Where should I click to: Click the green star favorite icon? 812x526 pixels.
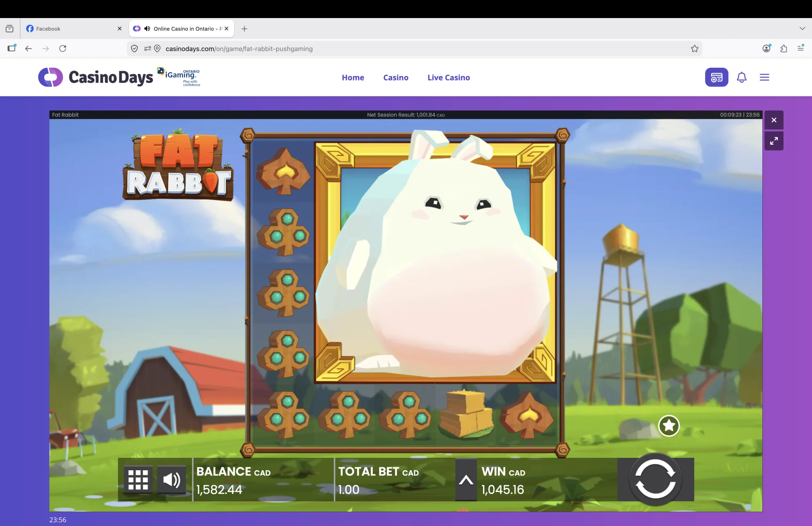[x=669, y=426]
